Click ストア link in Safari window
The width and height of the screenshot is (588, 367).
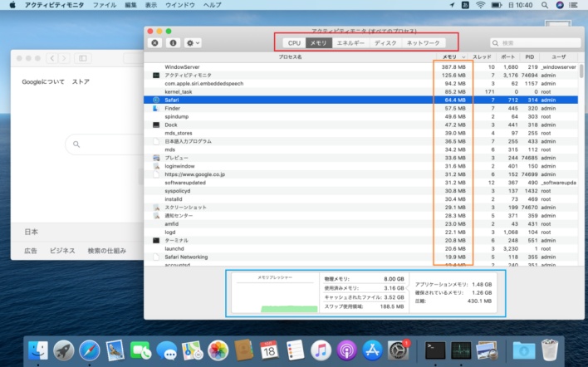tap(81, 81)
